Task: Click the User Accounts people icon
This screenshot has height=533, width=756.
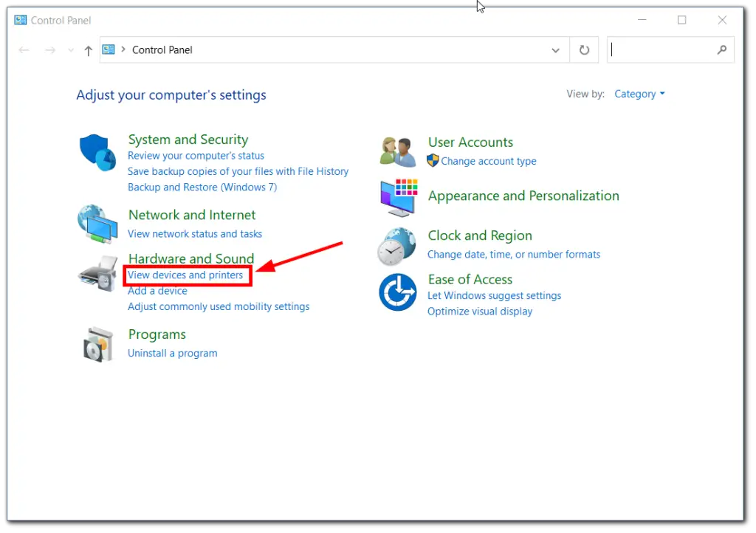Action: [398, 151]
